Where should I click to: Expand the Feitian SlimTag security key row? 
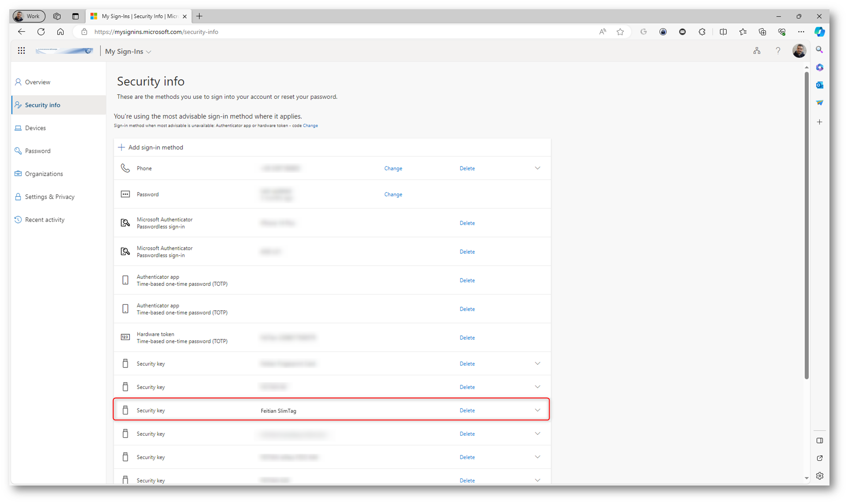[x=537, y=410]
